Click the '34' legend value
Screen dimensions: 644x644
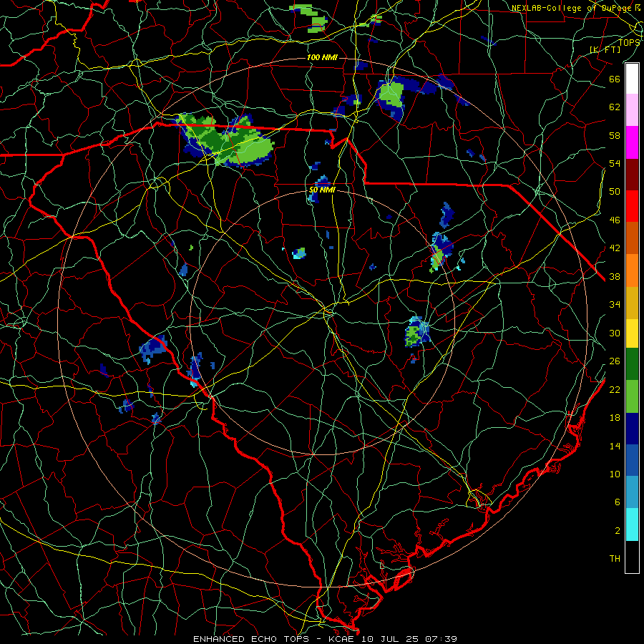click(x=615, y=305)
